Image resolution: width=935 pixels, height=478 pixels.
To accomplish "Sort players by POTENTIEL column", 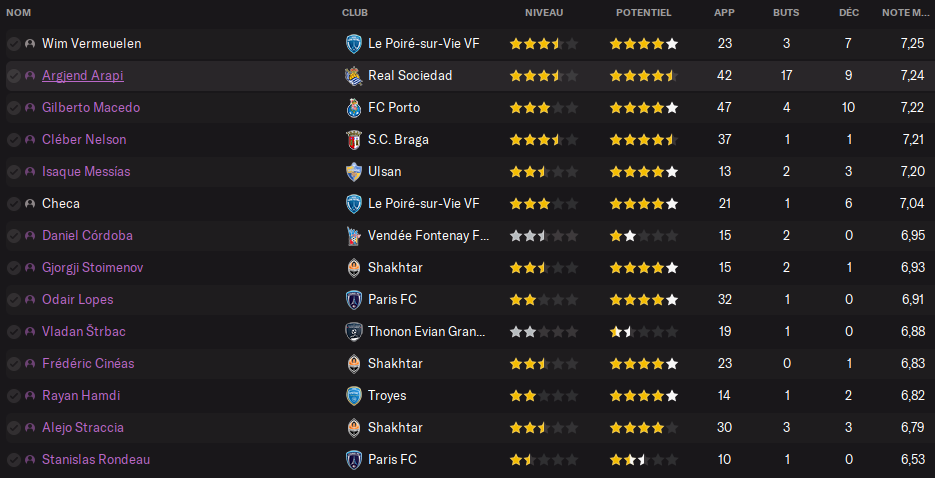I will click(x=643, y=13).
